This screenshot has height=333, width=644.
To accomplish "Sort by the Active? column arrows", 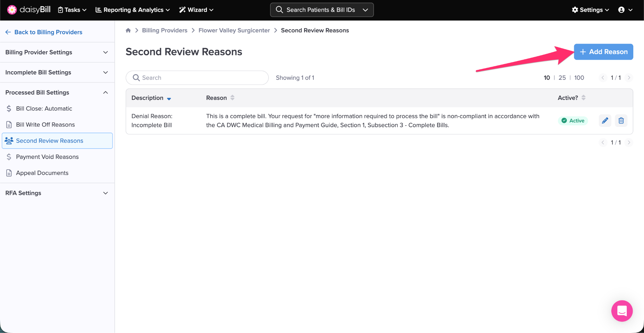I will 583,98.
